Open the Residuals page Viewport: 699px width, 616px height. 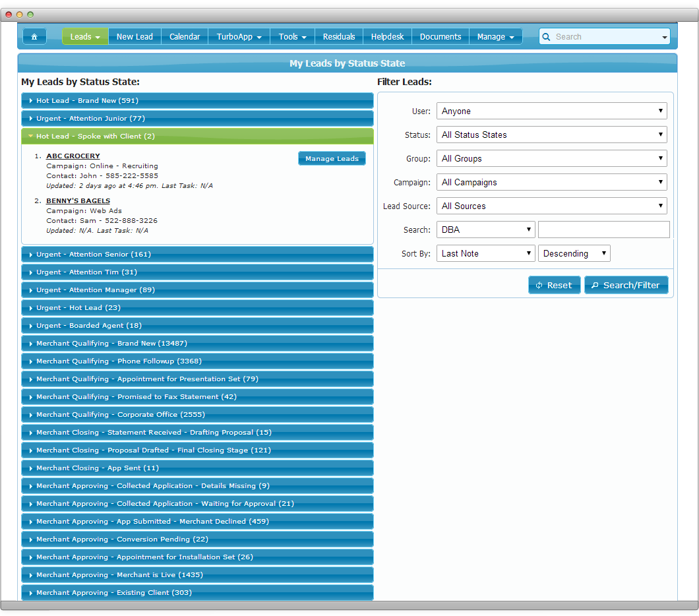(339, 36)
